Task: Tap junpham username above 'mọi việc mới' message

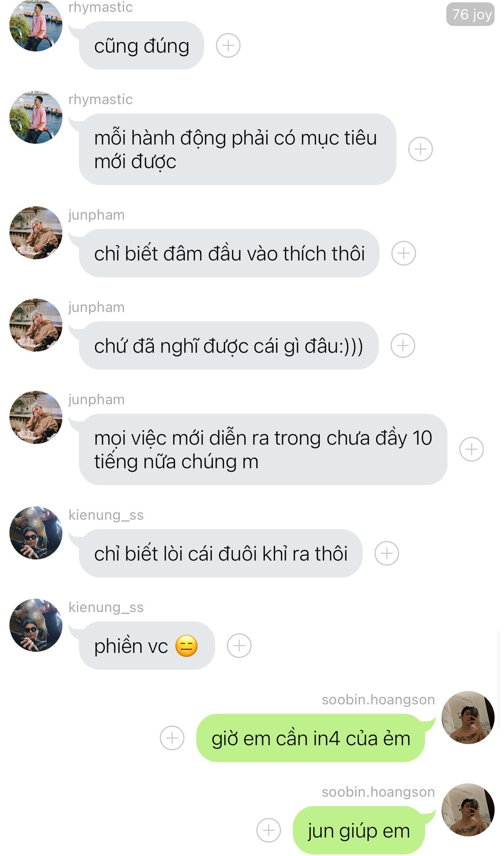Action: 96,399
